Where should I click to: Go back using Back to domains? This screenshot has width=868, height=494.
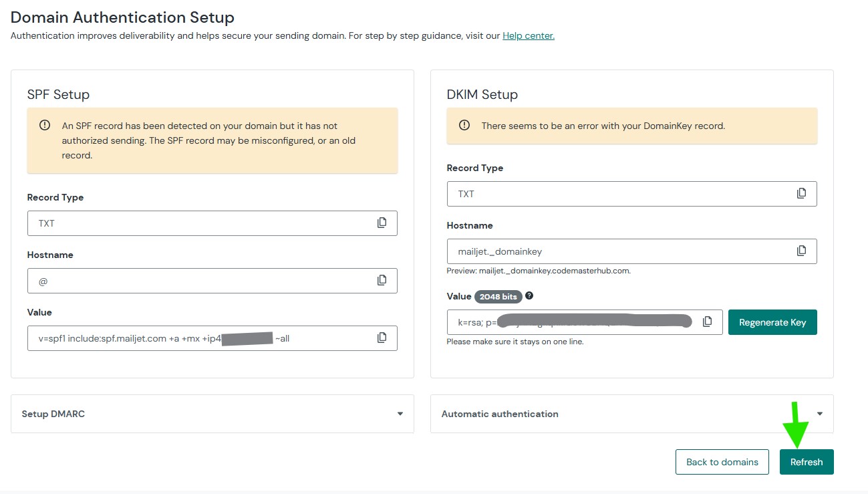722,462
